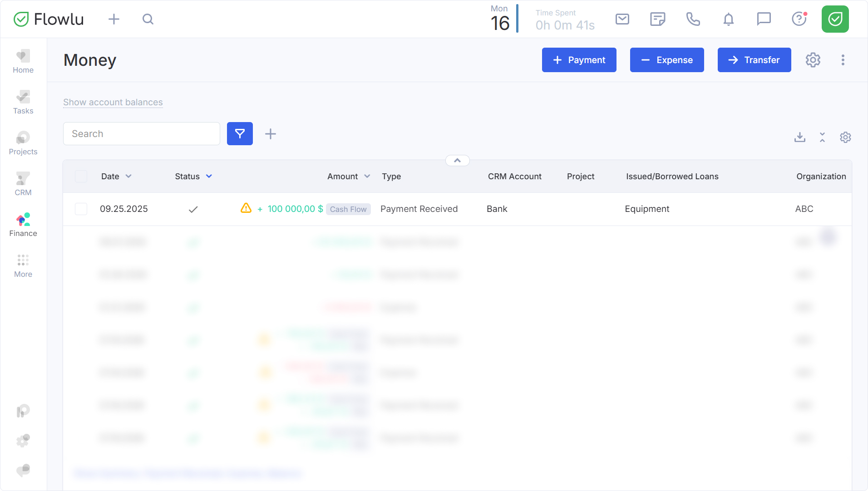This screenshot has height=491, width=868.
Task: Open the mail envelope icon
Action: click(x=622, y=19)
